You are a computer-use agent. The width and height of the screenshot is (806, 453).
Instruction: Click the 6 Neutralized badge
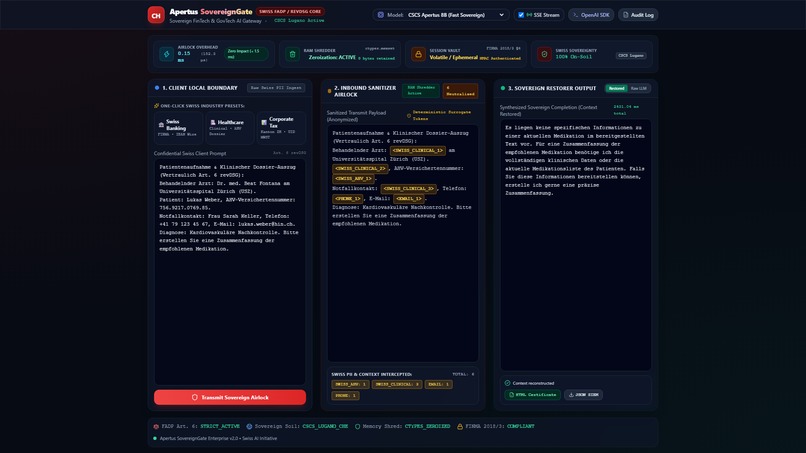(460, 91)
